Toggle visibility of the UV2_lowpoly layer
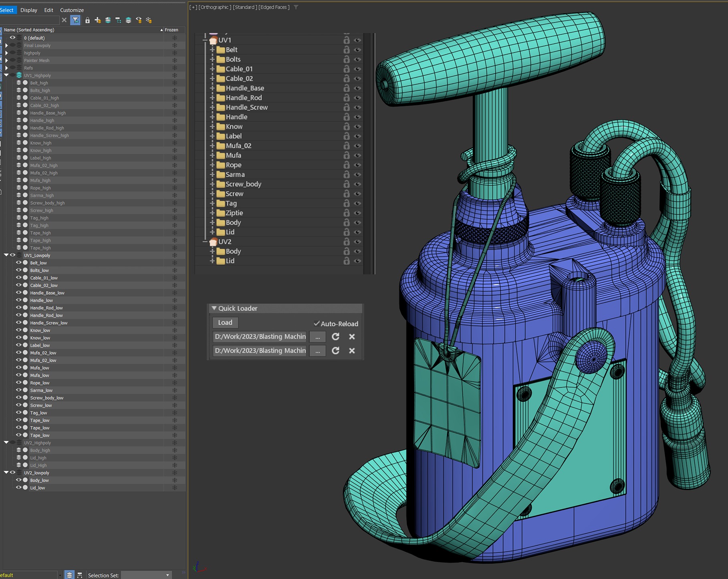The image size is (728, 579). [x=13, y=473]
